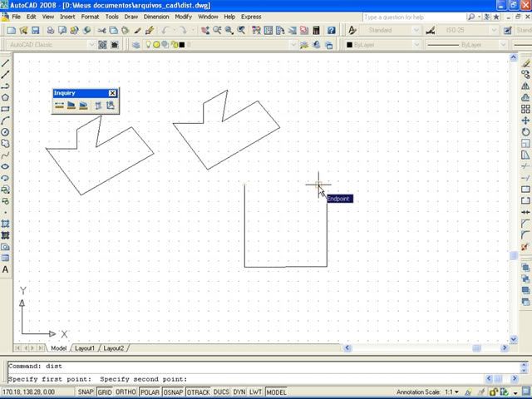Toggle LWT lineweight display
The width and height of the screenshot is (532, 399).
[255, 392]
